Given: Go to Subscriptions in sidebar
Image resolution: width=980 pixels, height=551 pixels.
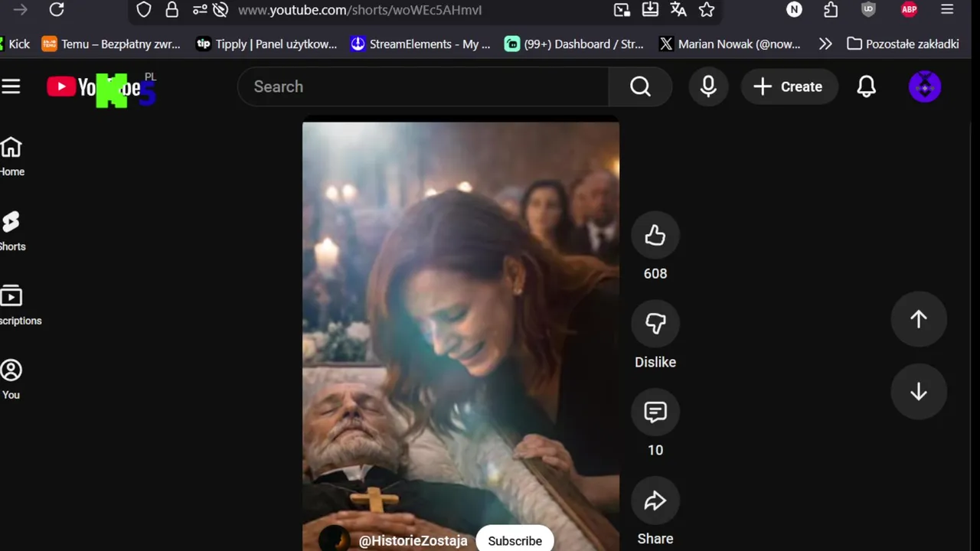Looking at the screenshot, I should tap(20, 305).
